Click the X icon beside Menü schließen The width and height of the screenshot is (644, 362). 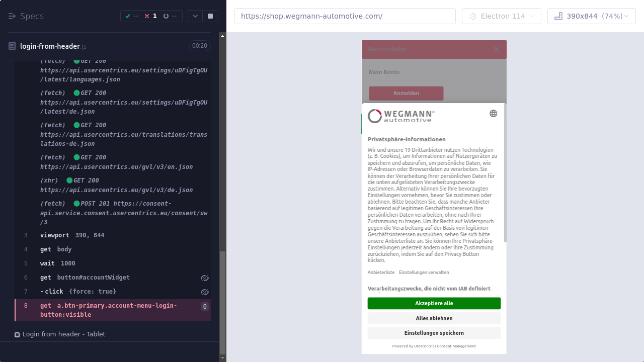tap(497, 49)
